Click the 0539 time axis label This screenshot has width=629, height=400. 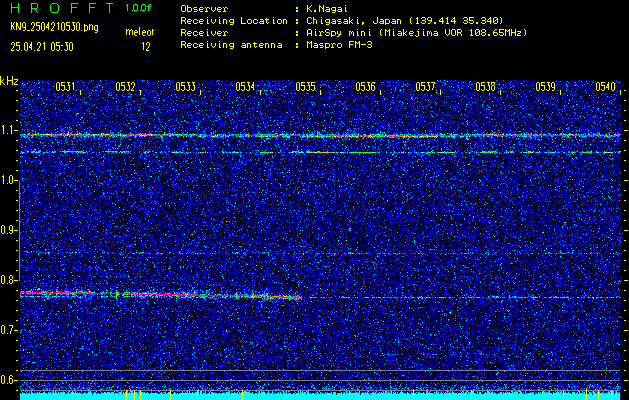(546, 87)
